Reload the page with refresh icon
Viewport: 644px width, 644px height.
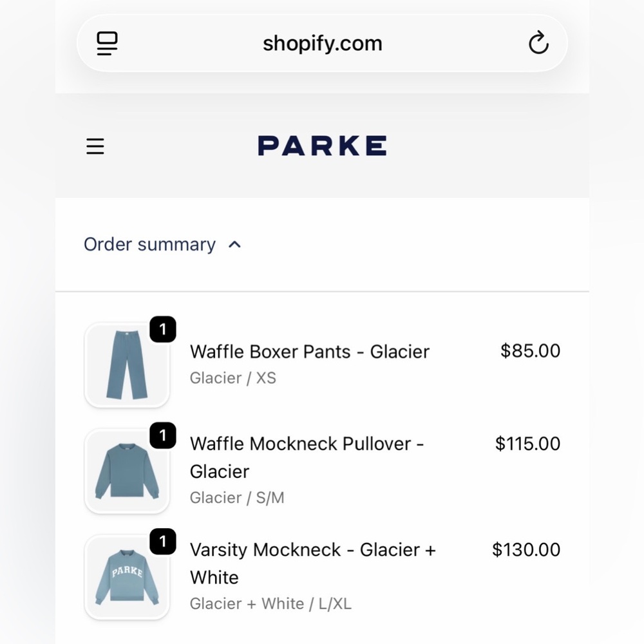pos(538,44)
